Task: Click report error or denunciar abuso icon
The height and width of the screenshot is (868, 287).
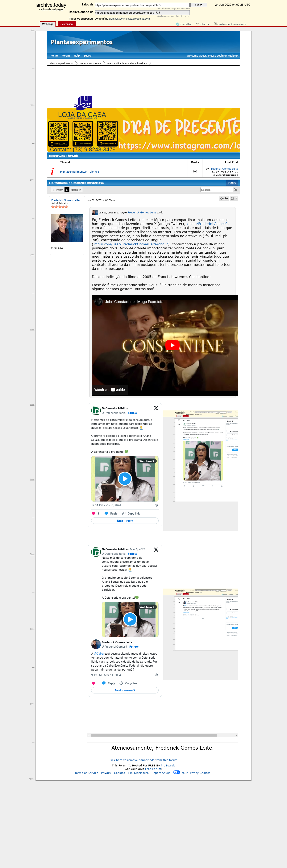Action: tap(215, 24)
